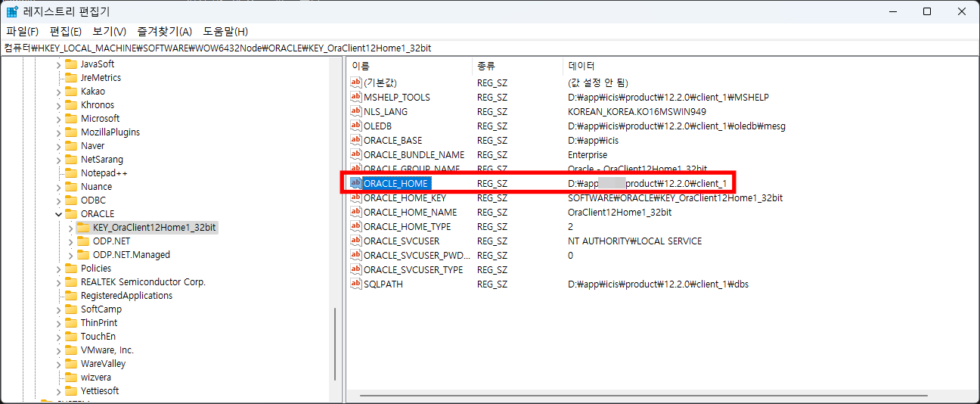Select the JreMetrics folder icon
980x404 pixels.
click(71, 78)
